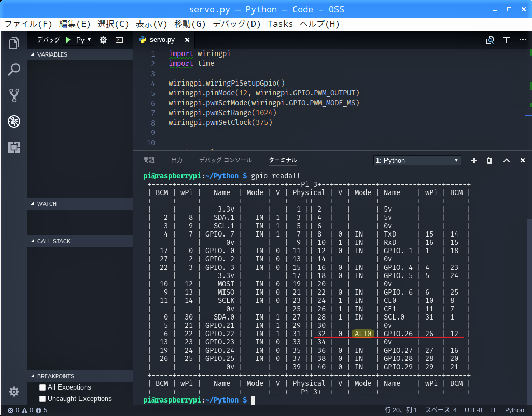Maximize the panel with up chevron
This screenshot has width=532, height=416.
(506, 160)
